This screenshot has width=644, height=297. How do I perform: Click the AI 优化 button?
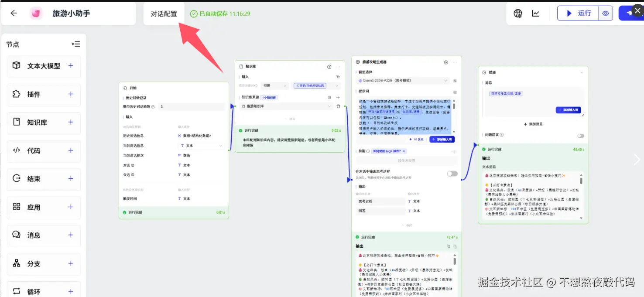416,139
